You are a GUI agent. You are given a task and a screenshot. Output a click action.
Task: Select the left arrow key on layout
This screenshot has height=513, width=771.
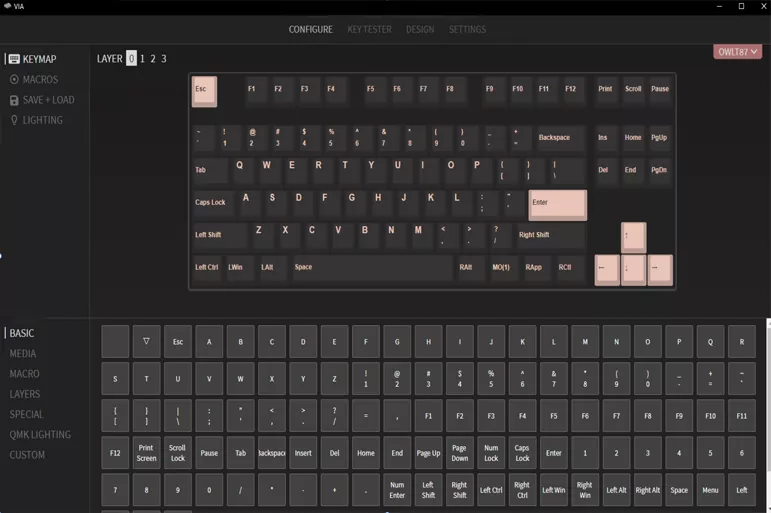pos(607,270)
